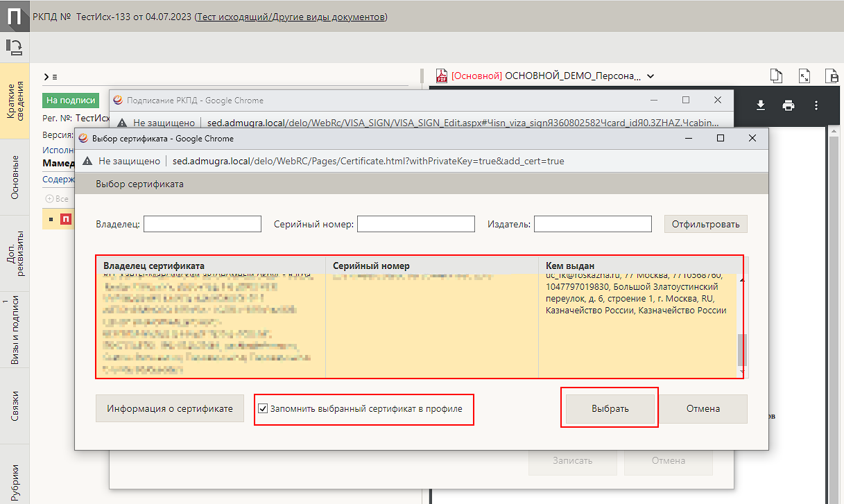Image resolution: width=844 pixels, height=504 pixels.
Task: Close the Выбор сертификата window
Action: coord(752,138)
